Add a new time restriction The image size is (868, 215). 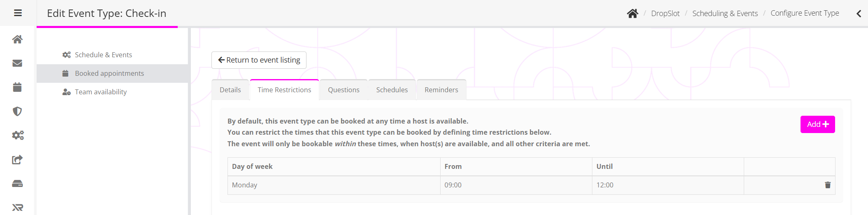click(817, 124)
